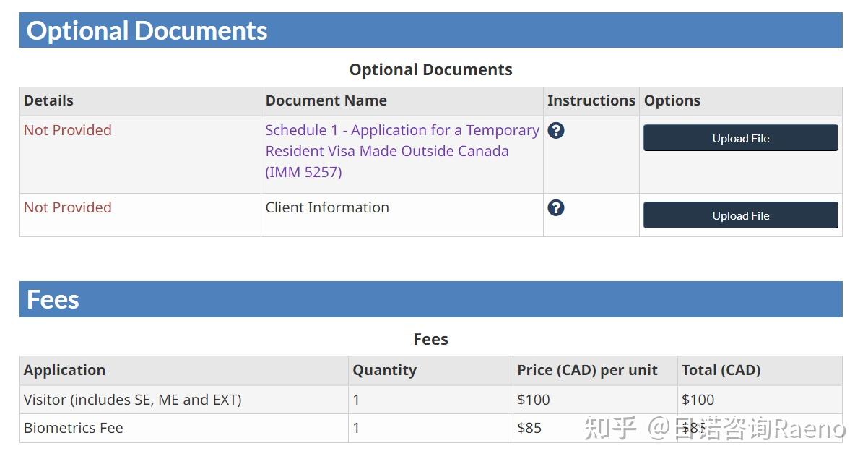Screen dimensions: 868x464
Task: Click Not Provided status beside Client Information
Action: click(68, 208)
